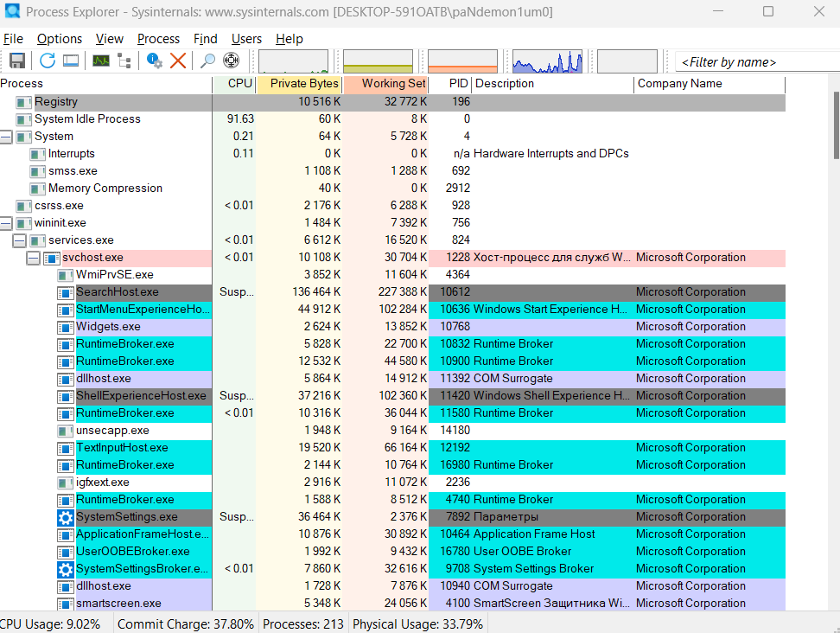Screen dimensions: 840x633
Task: Select the Memory Compression process
Action: (x=392, y=189)
